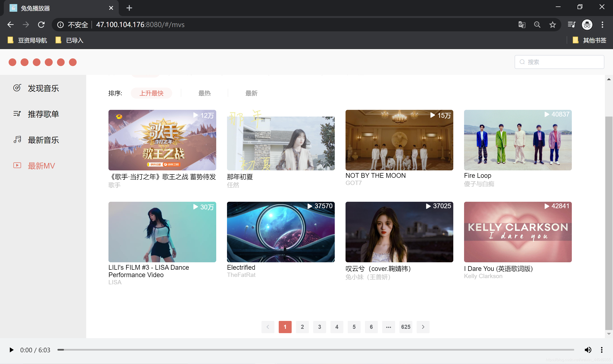Go to 发现音乐 page

43,88
